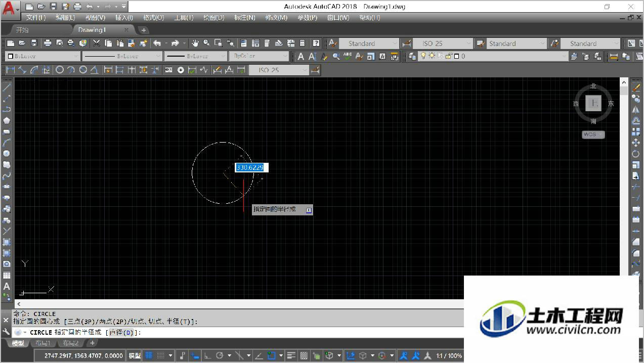Click the layer 0 color swatch
The image size is (644, 363).
point(456,56)
